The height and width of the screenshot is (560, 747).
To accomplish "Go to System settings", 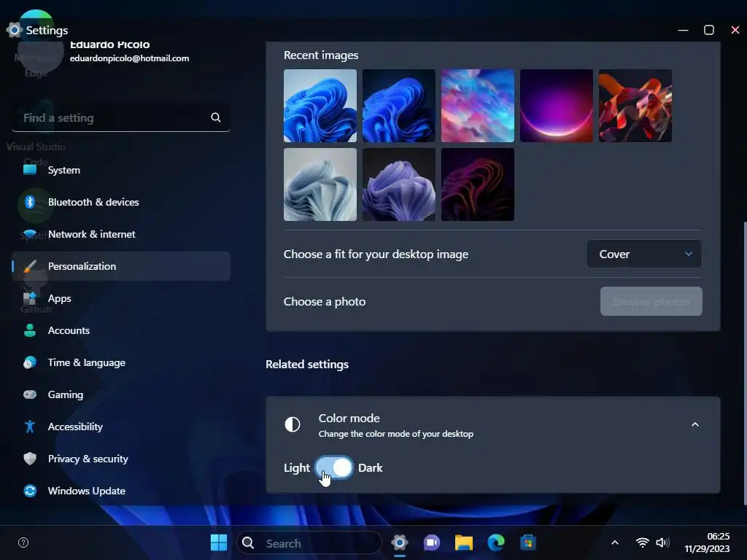I will click(121, 170).
